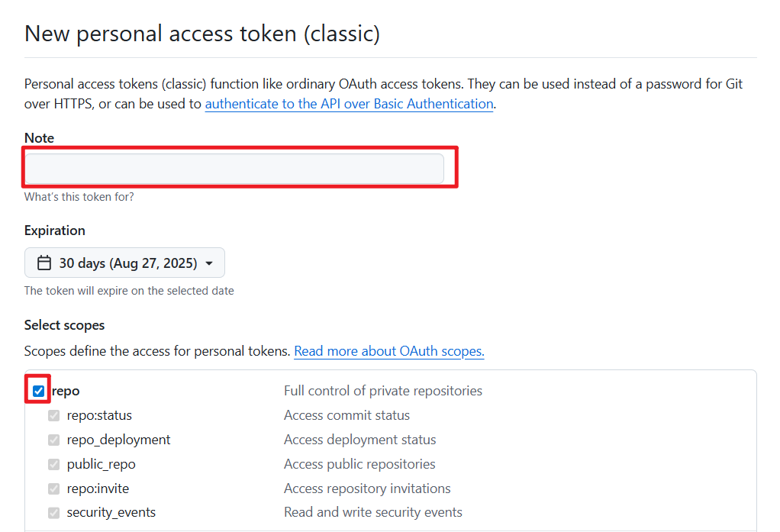780x532 pixels.
Task: Toggle the repo:status checkbox
Action: [53, 415]
